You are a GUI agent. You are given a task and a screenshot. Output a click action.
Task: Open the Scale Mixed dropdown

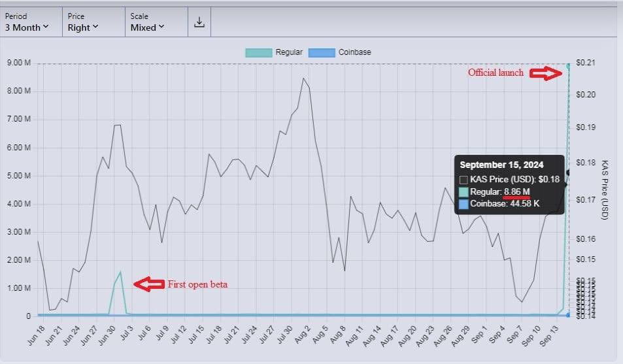[x=156, y=22]
